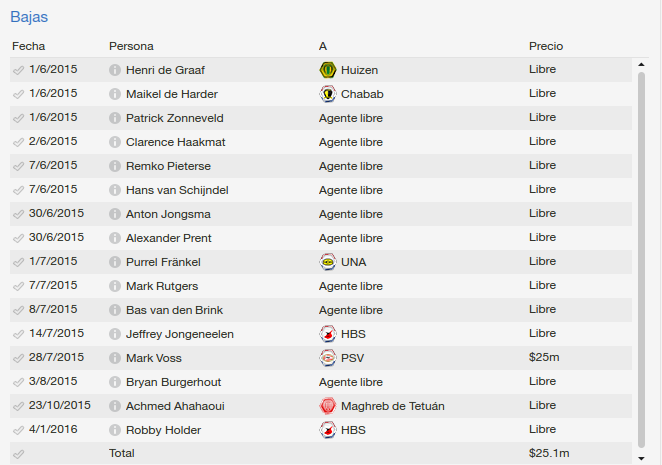The height and width of the screenshot is (465, 662).
Task: Toggle the checkmark in the Total row
Action: (18, 454)
